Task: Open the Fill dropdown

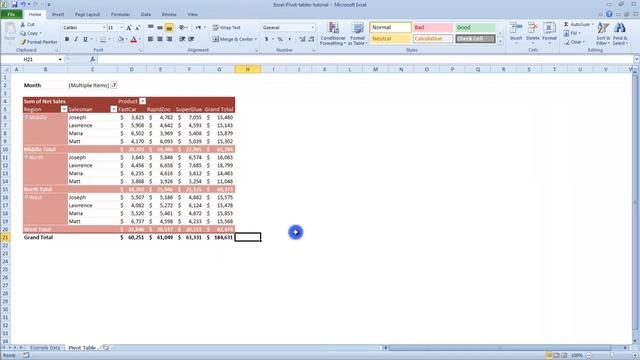Action: [x=572, y=33]
